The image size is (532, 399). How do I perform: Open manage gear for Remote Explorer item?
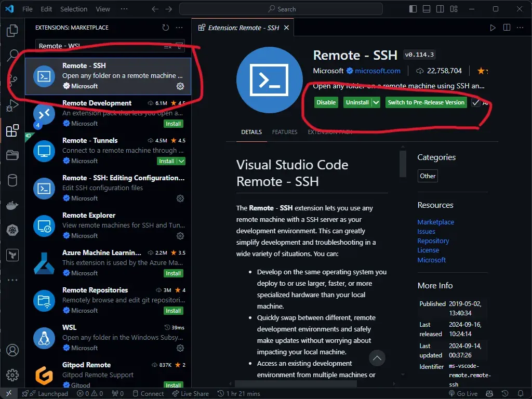pyautogui.click(x=180, y=236)
